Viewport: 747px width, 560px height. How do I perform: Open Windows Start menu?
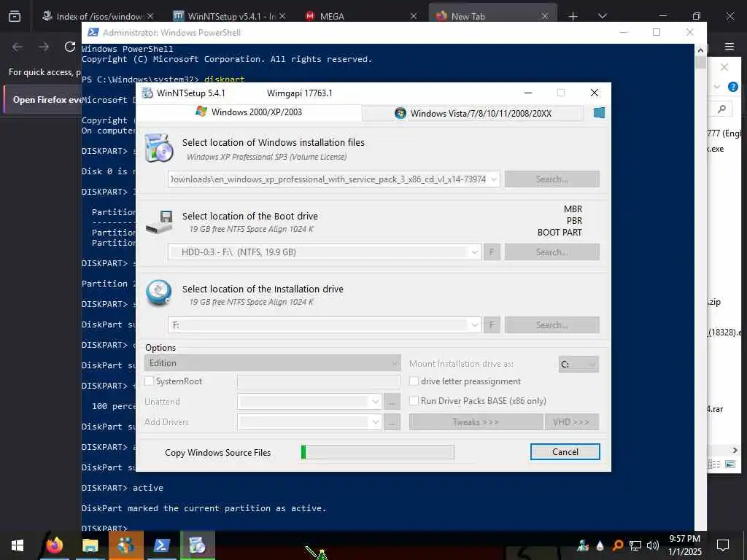point(18,545)
